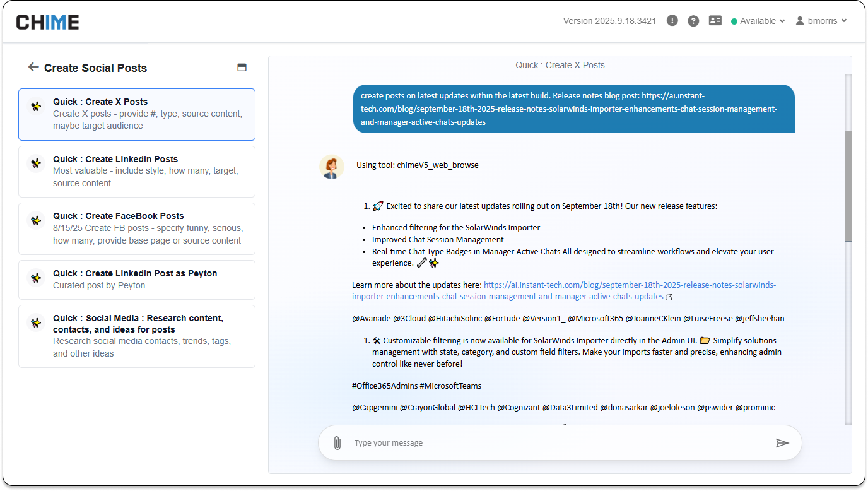This screenshot has height=491, width=868.
Task: Click sparkle icon of Social Media Research card
Action: [x=37, y=322]
